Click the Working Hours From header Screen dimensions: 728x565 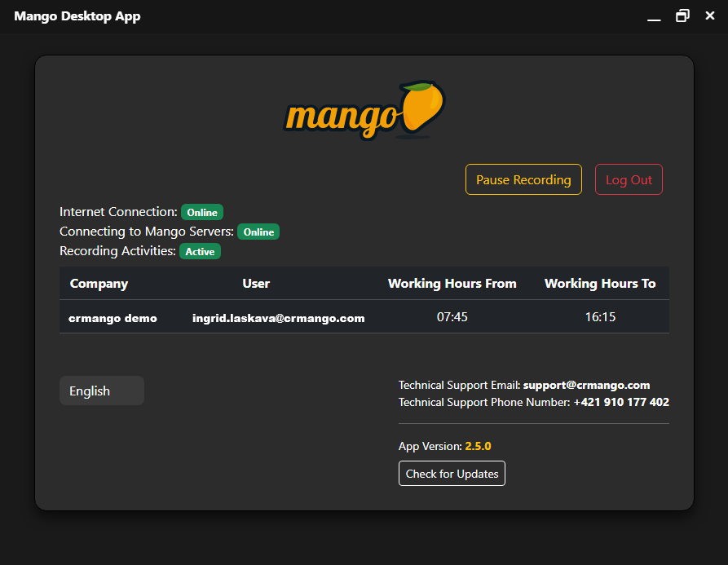(x=452, y=284)
